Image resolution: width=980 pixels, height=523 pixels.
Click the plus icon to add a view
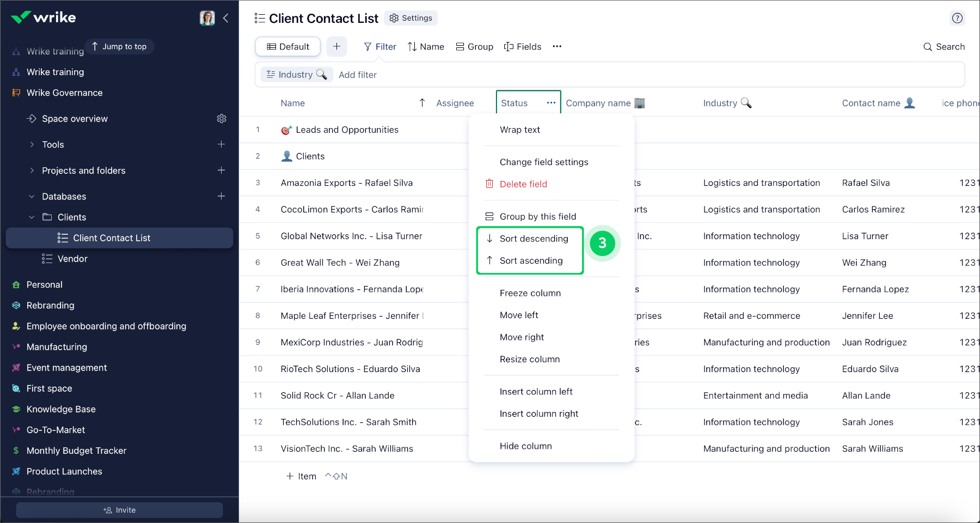point(336,47)
